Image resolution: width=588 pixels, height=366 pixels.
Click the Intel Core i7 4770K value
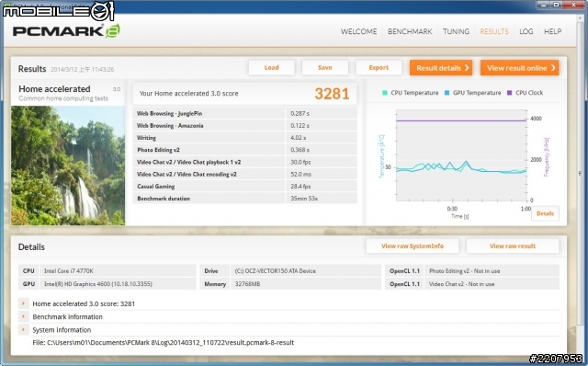[x=69, y=270]
